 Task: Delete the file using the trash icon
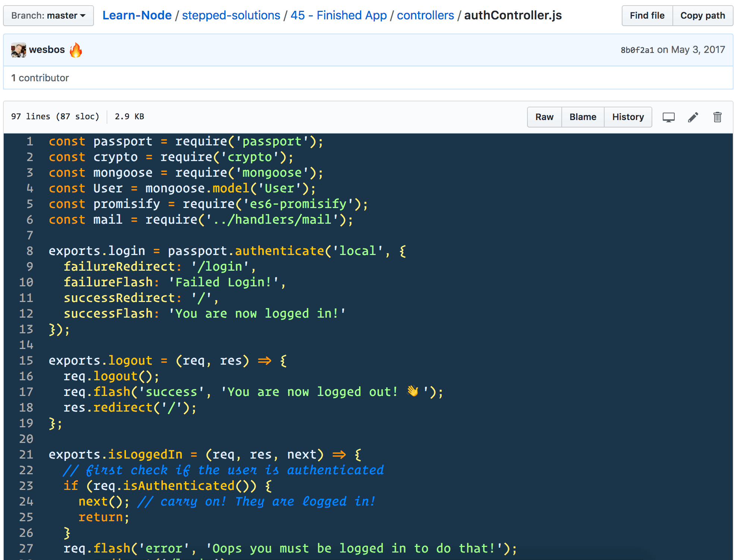click(x=718, y=117)
